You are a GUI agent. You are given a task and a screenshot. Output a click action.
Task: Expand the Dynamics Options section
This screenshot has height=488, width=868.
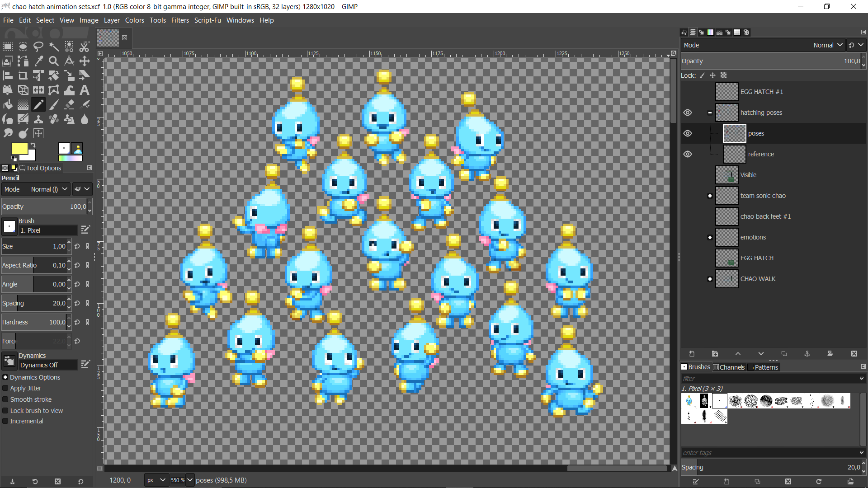pyautogui.click(x=5, y=377)
